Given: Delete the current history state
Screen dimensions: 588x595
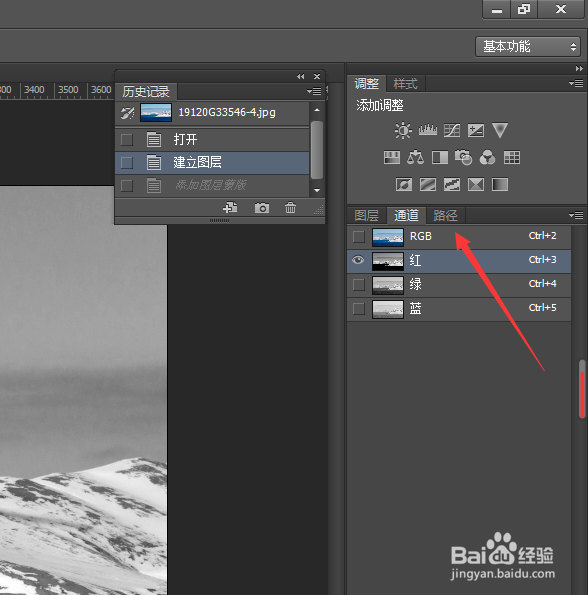Looking at the screenshot, I should [290, 208].
